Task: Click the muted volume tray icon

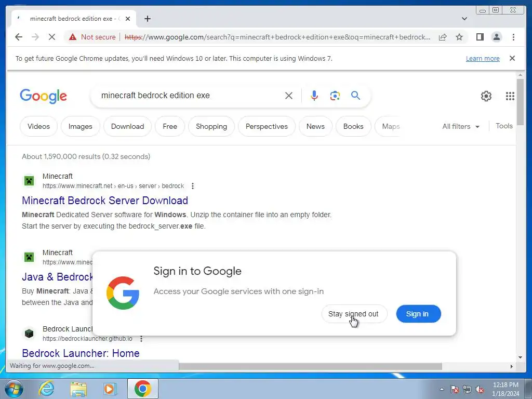Action: coord(480,389)
